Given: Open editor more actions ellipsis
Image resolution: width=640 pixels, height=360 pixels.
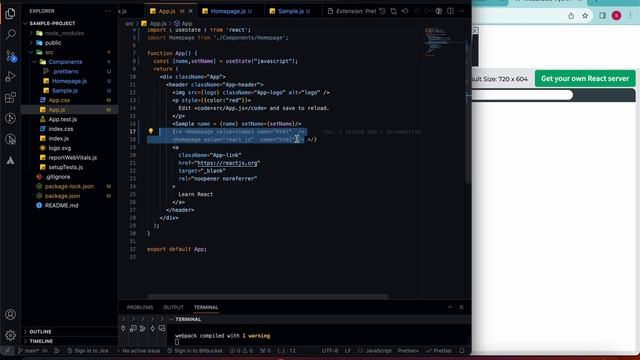Looking at the screenshot, I should (x=462, y=11).
